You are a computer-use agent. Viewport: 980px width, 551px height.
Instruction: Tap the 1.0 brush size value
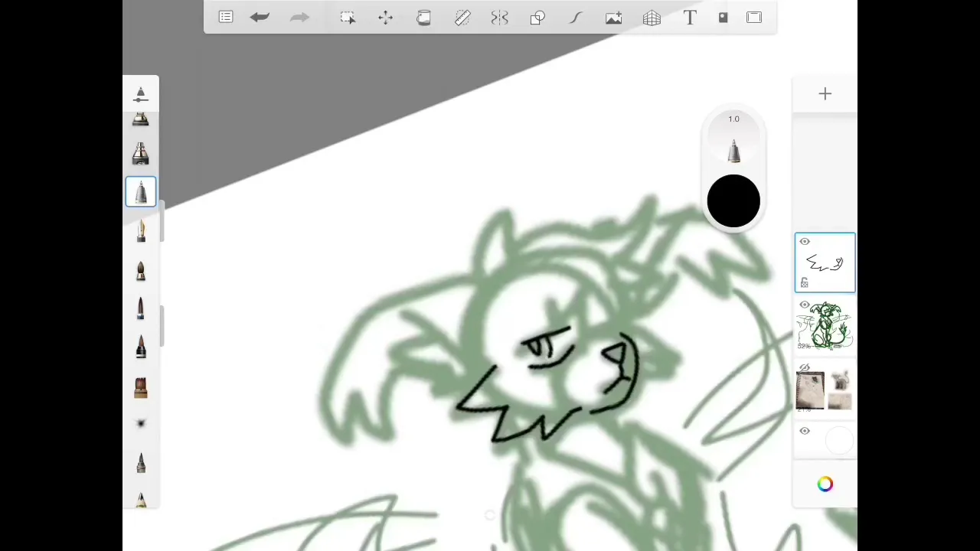point(733,119)
